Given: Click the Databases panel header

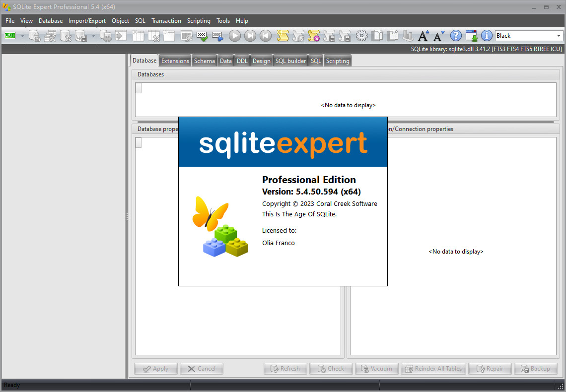Looking at the screenshot, I should point(346,74).
